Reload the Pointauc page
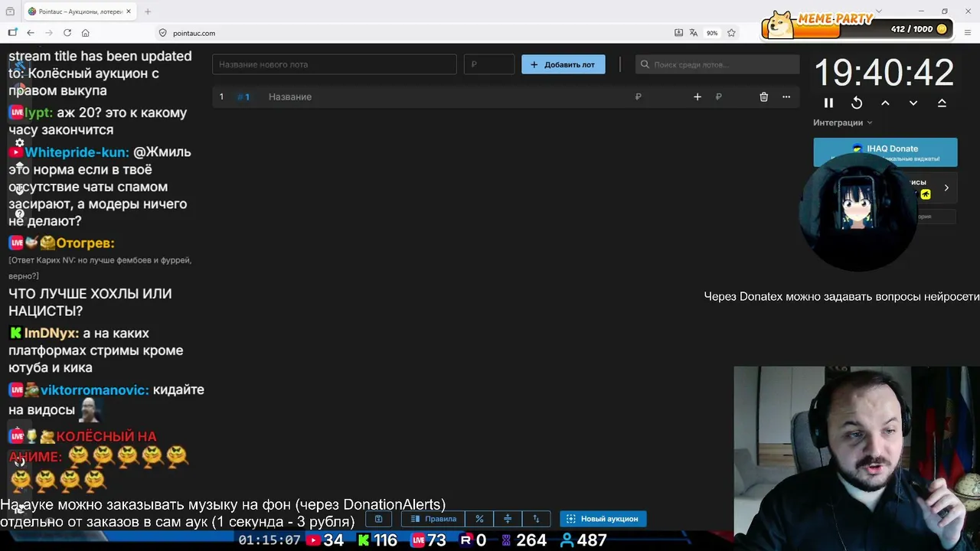Viewport: 980px width, 551px height. coord(67,33)
